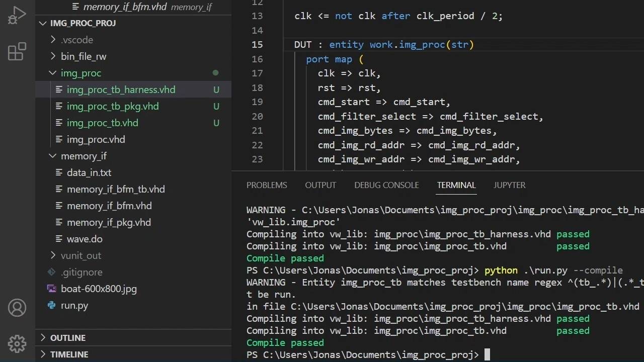Expand the TIMELINE section
The image size is (644, 362).
(43, 354)
